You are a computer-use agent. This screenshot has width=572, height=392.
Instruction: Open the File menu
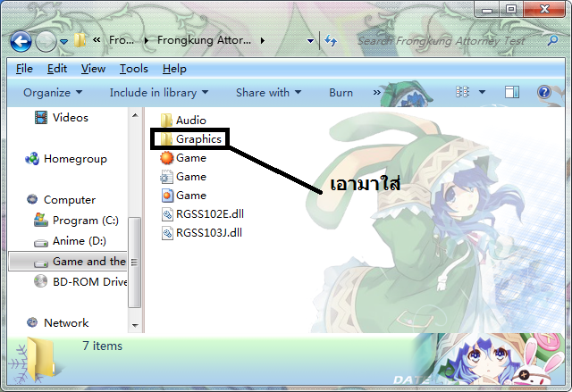click(24, 69)
